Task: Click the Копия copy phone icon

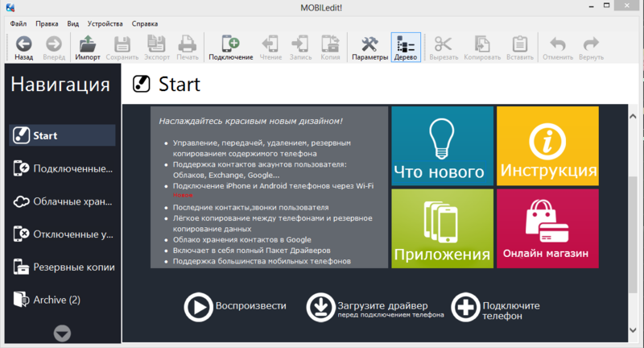Action: pyautogui.click(x=330, y=44)
